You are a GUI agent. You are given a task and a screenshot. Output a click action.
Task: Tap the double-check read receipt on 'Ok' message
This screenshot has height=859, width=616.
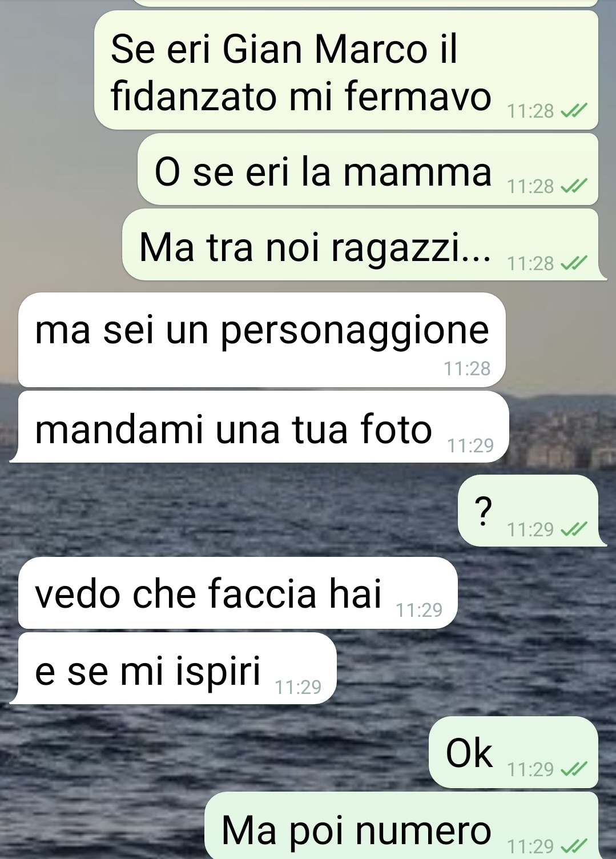[x=573, y=770]
